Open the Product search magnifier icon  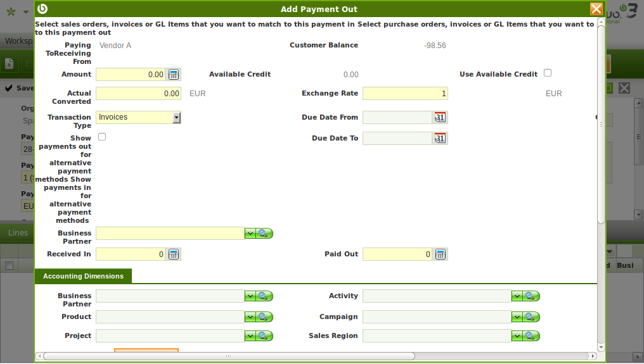click(x=265, y=317)
